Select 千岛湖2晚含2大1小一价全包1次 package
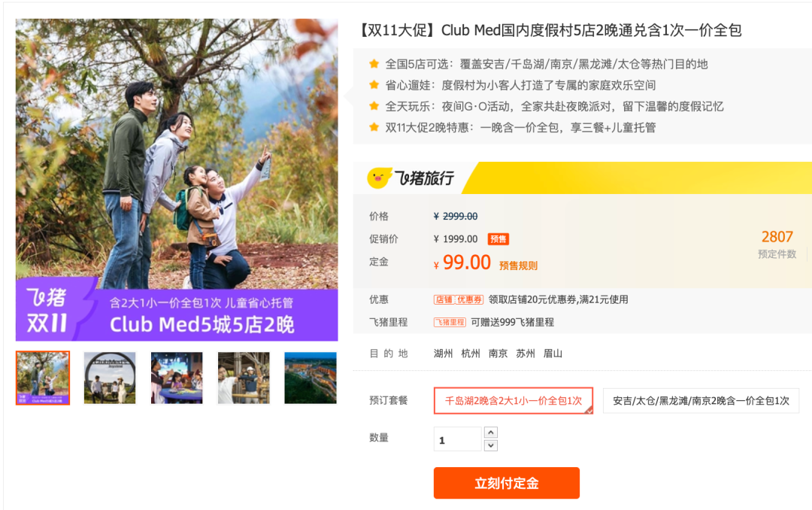Viewport: 812px width, 510px height. point(514,401)
